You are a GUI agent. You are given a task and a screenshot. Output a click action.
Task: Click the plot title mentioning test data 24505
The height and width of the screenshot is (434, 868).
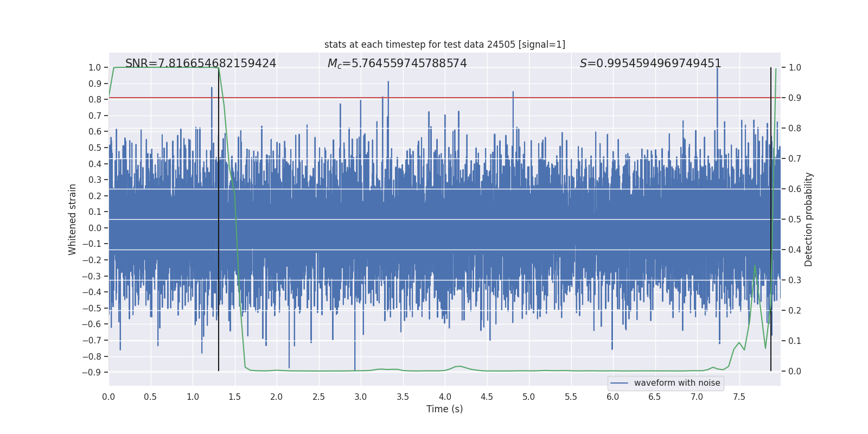(445, 44)
